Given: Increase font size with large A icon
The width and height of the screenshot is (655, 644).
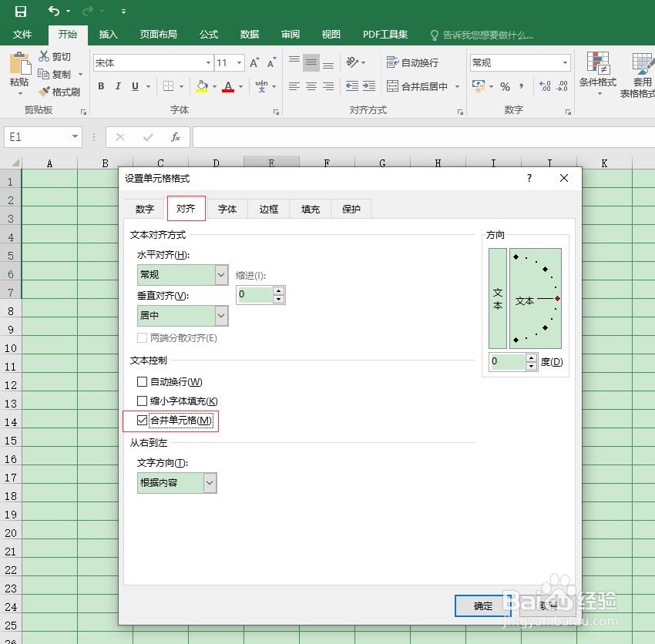Looking at the screenshot, I should tap(254, 62).
